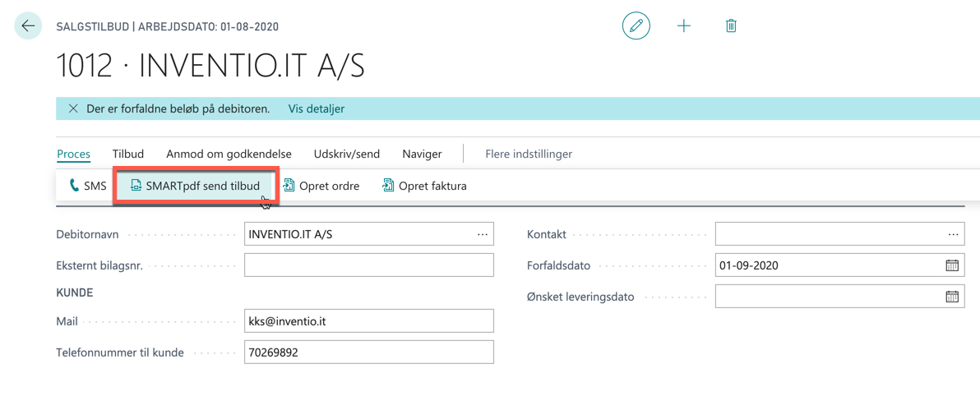This screenshot has height=401, width=980.
Task: Click the trash can delete icon
Action: coord(731,26)
